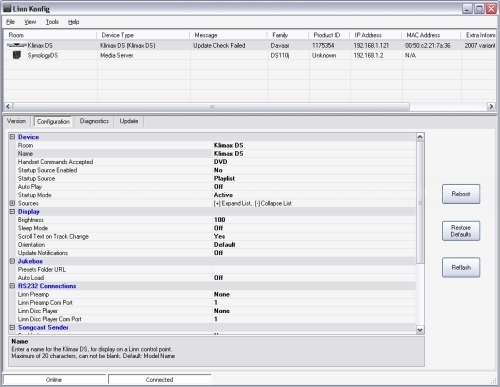Click the Reflash button
Screen dimensions: 500x387
(x=461, y=267)
